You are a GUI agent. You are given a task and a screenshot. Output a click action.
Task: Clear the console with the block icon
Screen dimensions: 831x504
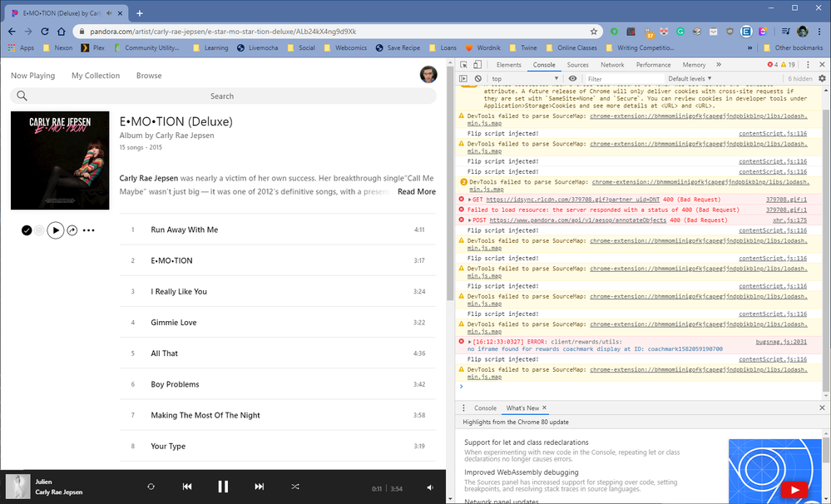477,79
